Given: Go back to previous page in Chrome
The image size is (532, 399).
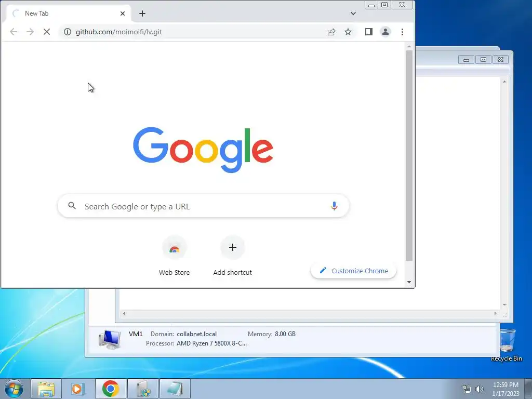Looking at the screenshot, I should (x=14, y=32).
